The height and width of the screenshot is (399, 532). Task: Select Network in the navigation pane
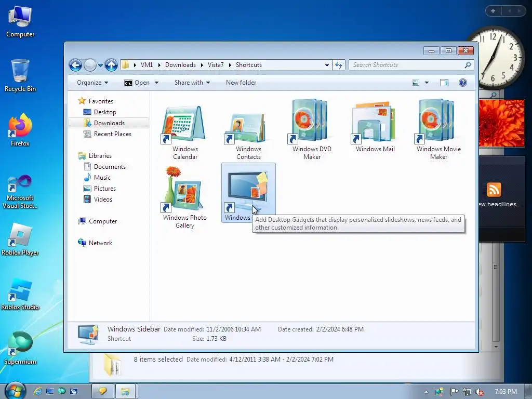coord(100,243)
